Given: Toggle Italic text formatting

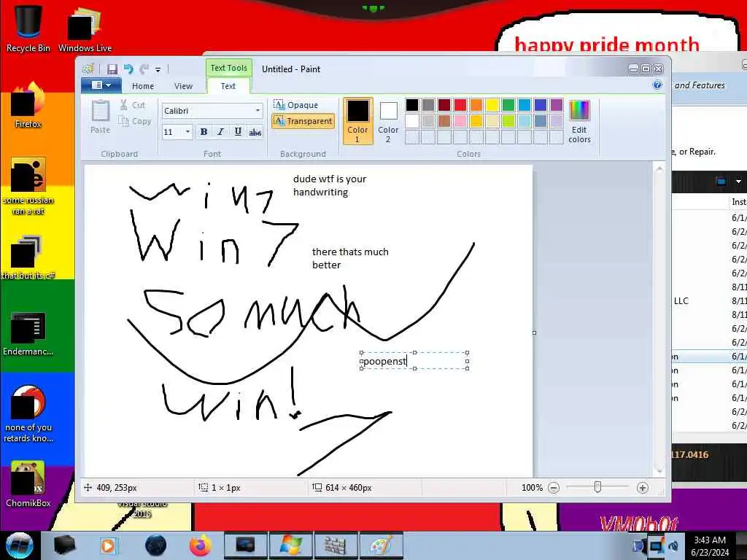Looking at the screenshot, I should click(x=220, y=132).
